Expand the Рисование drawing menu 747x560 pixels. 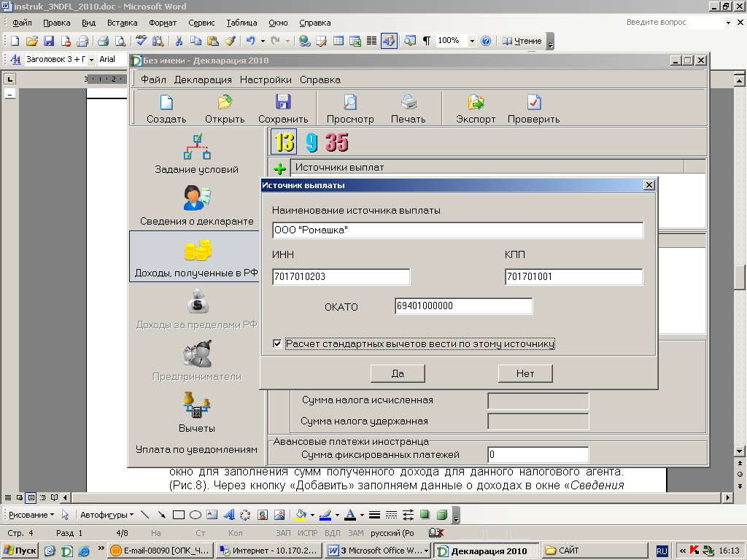click(31, 515)
